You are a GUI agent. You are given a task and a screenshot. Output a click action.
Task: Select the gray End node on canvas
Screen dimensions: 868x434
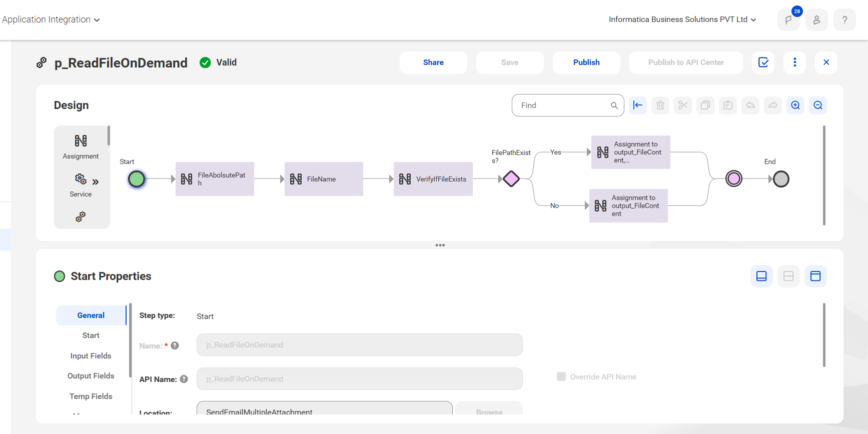781,179
